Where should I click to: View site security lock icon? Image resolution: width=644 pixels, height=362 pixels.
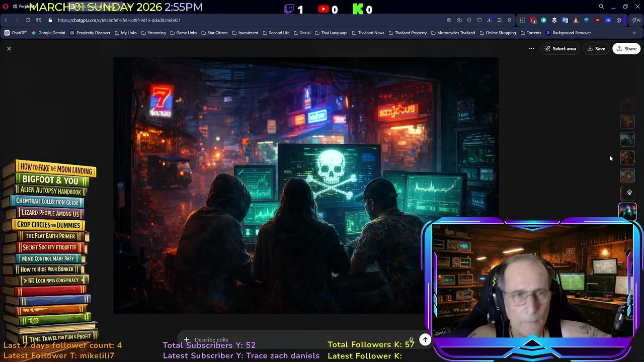click(x=50, y=20)
